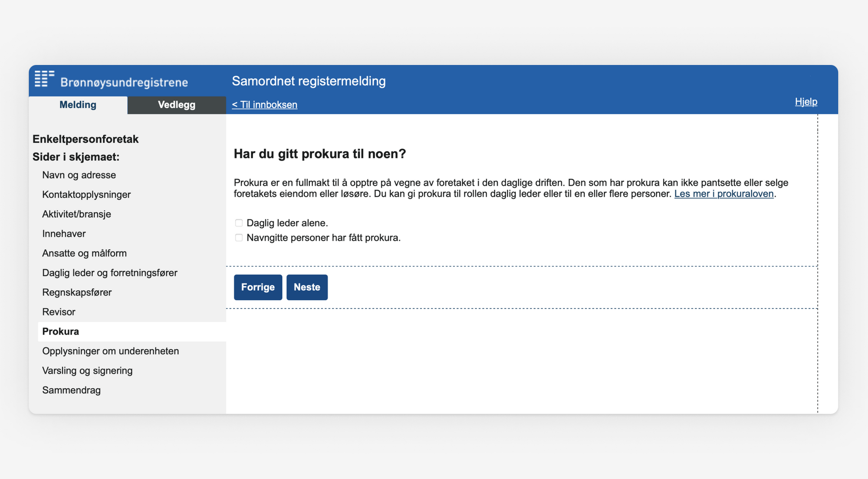Navigate to 'Daglig leder og forretningsfører'

[x=110, y=273]
